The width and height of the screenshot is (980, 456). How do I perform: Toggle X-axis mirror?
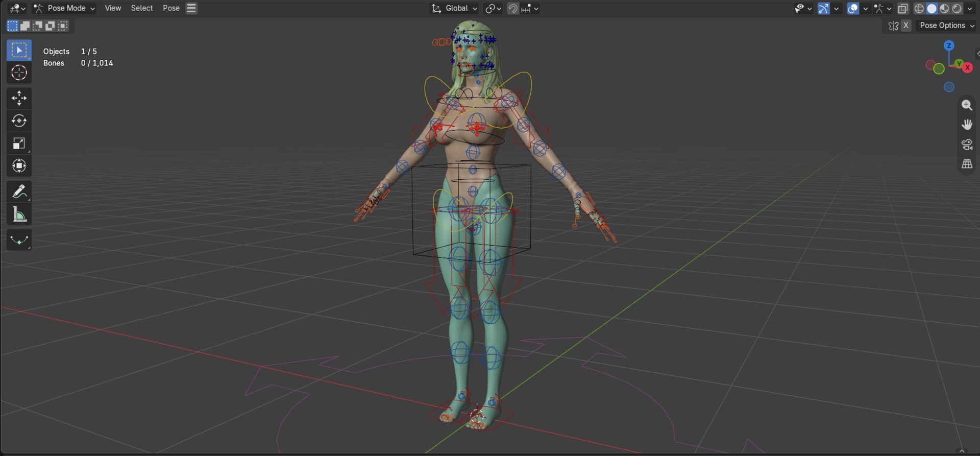click(906, 26)
